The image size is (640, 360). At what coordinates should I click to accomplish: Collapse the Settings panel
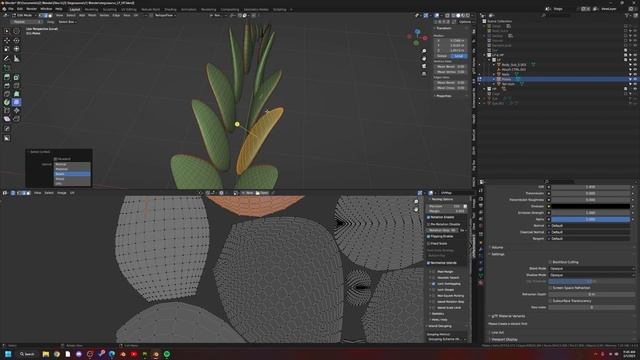coord(498,254)
